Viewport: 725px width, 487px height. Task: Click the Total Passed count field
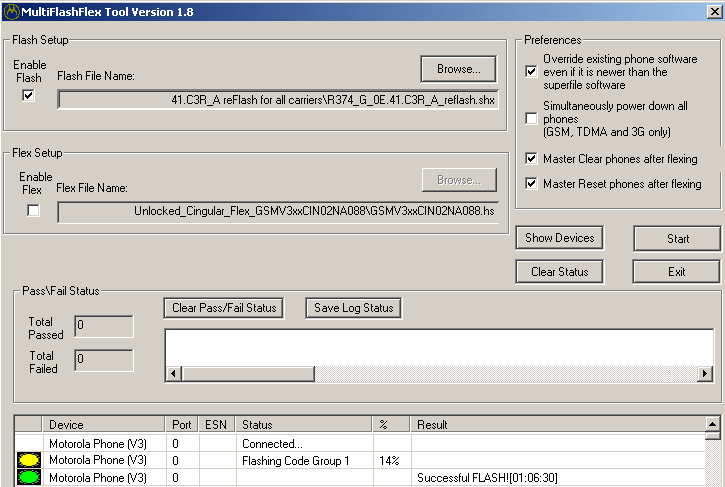click(104, 326)
